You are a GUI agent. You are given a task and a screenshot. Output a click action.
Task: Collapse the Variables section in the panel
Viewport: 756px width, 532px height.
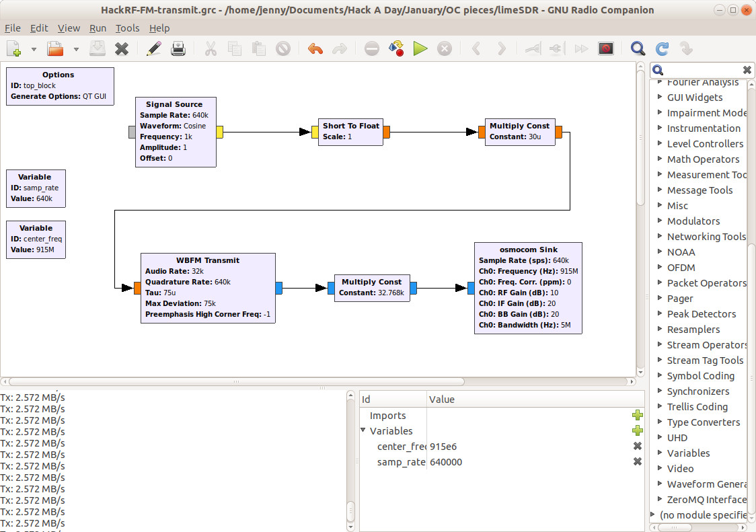364,431
